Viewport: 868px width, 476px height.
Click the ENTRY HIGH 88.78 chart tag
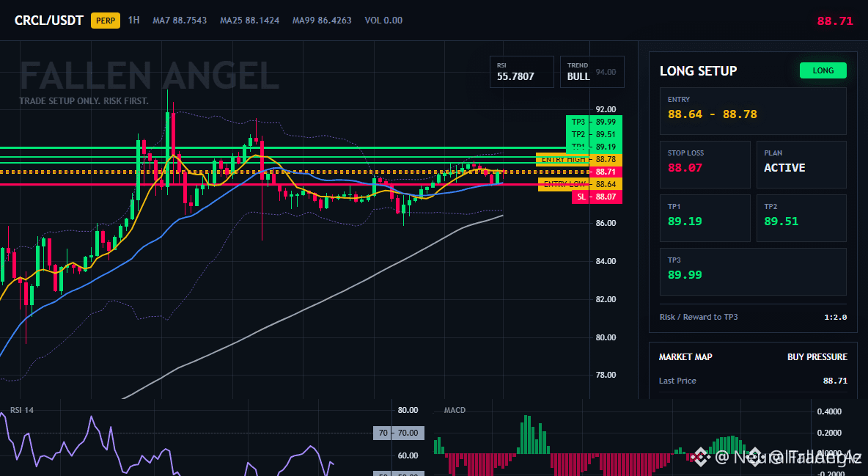tap(579, 160)
